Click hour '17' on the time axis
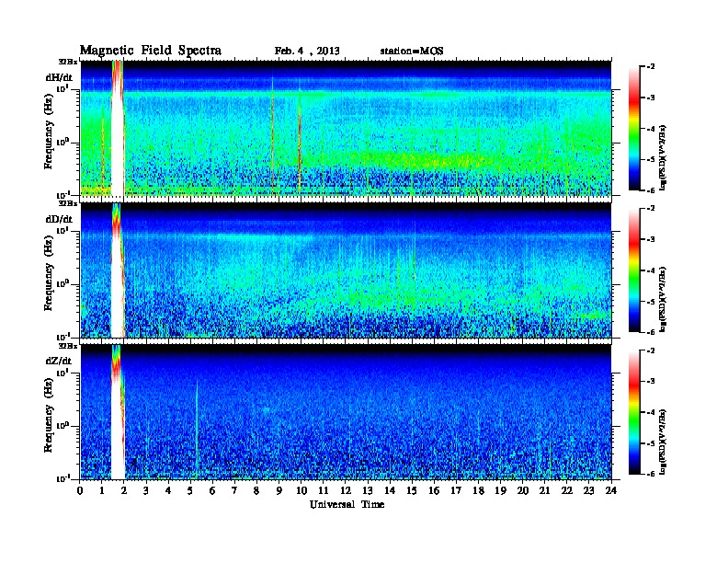Viewport: 728px width, 563px height. click(x=457, y=490)
